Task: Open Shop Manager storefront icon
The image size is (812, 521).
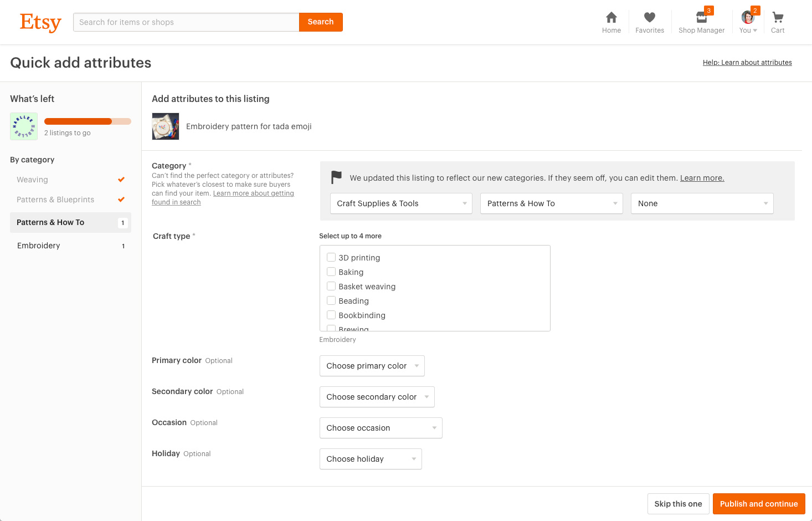Action: [x=701, y=18]
